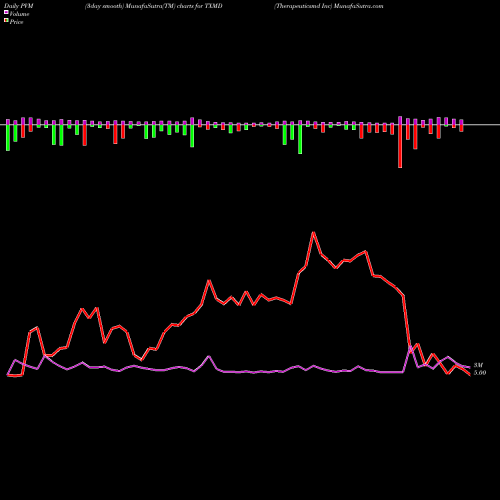Click the '3M' volume end label
500x500 pixels.
[478, 365]
